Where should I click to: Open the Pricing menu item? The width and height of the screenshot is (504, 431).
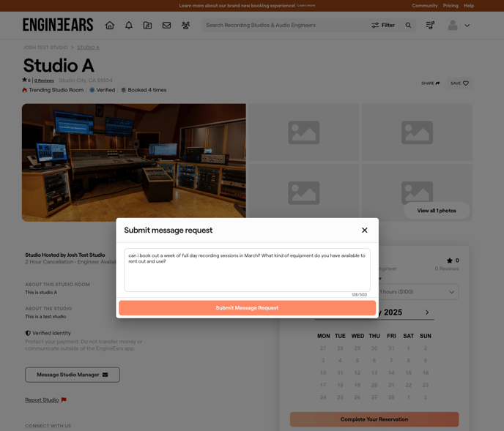pyautogui.click(x=451, y=5)
